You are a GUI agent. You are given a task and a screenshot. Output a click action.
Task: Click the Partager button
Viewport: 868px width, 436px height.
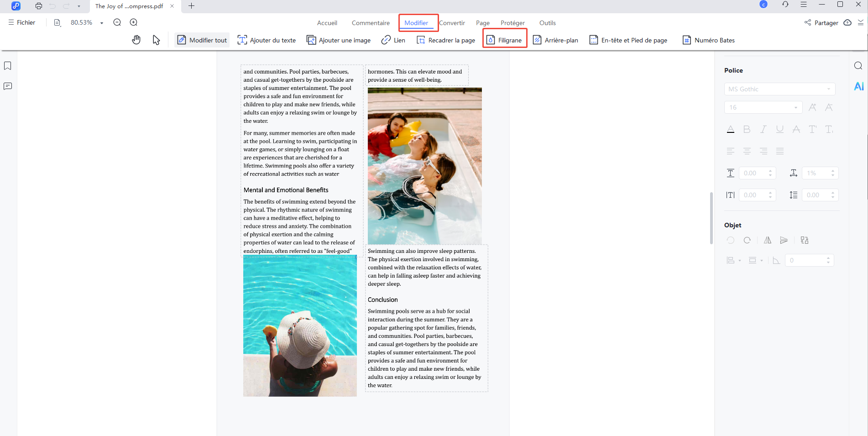821,23
